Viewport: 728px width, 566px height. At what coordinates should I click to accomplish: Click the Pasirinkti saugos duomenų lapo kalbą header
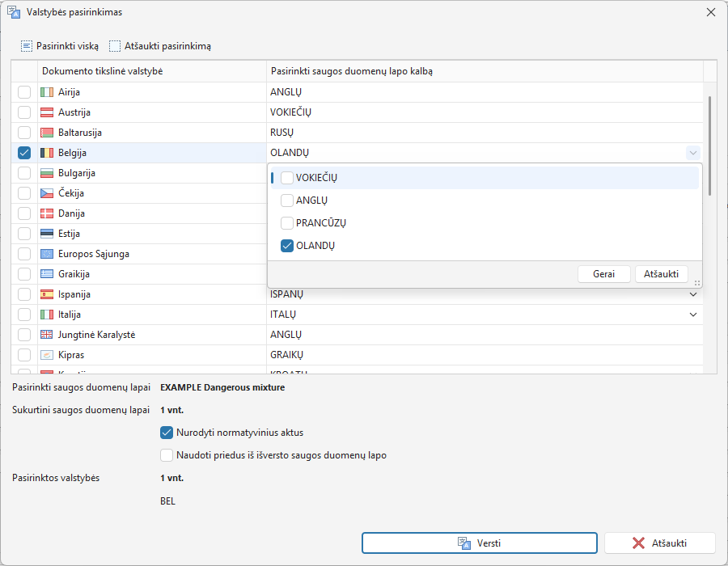pos(485,71)
